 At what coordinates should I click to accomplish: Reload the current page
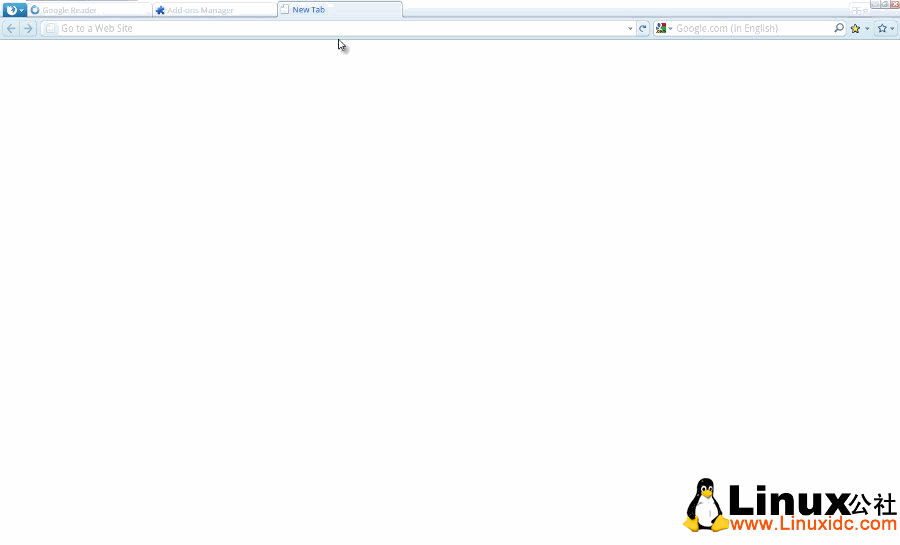[643, 28]
